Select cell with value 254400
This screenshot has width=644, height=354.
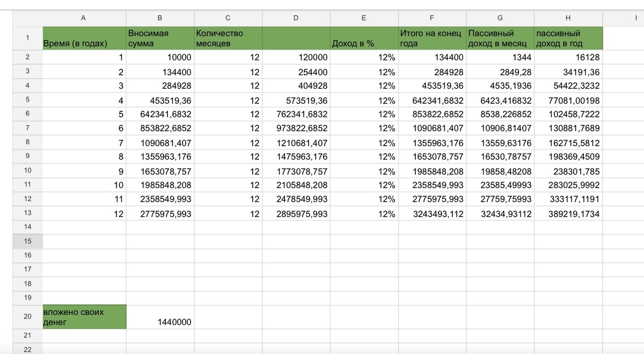tap(296, 72)
